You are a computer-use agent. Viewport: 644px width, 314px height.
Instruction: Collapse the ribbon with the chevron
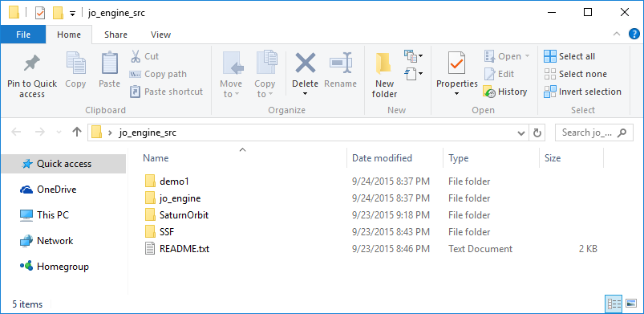tap(617, 35)
